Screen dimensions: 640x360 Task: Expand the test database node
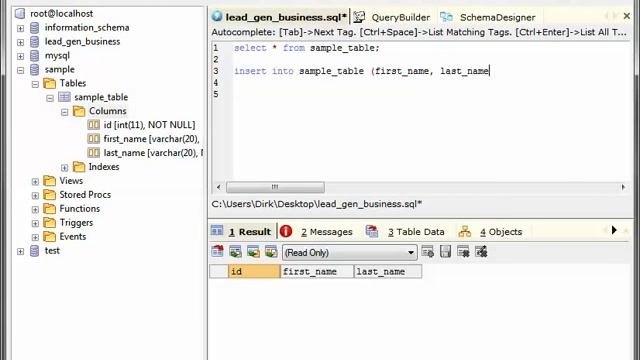pyautogui.click(x=20, y=251)
